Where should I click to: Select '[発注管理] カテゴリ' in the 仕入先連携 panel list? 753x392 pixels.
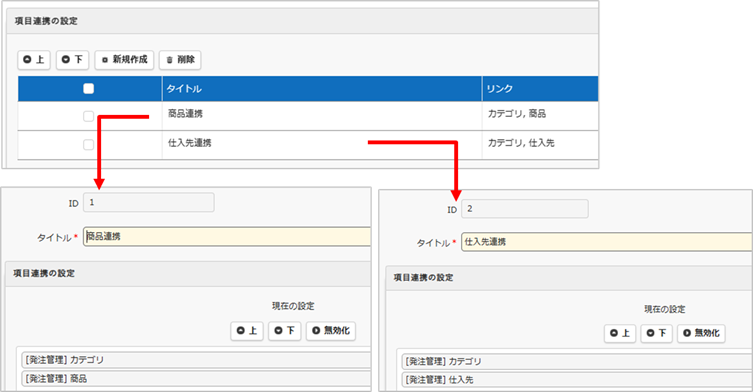[x=577, y=362]
